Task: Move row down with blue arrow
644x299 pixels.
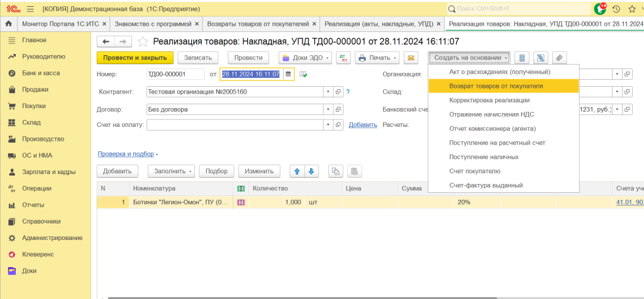Action: point(311,171)
